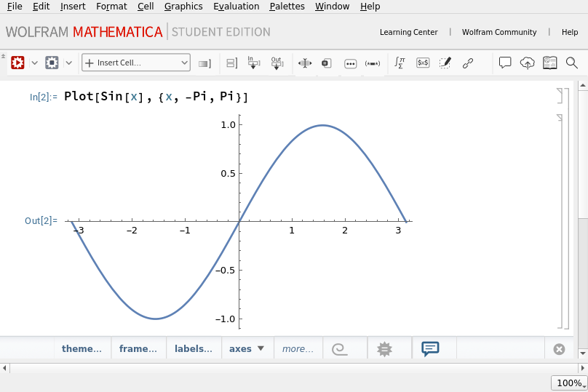Click the theme... suggestion button
Image resolution: width=588 pixels, height=392 pixels.
click(82, 348)
